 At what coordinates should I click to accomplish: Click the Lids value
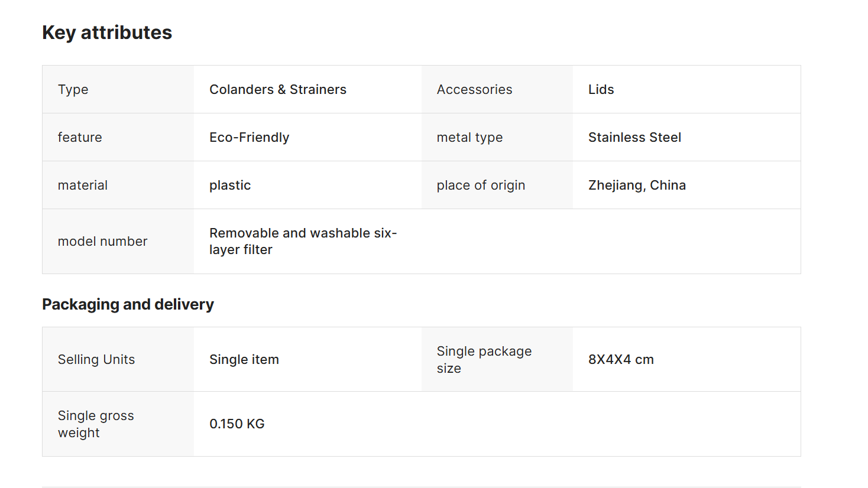[x=601, y=89]
